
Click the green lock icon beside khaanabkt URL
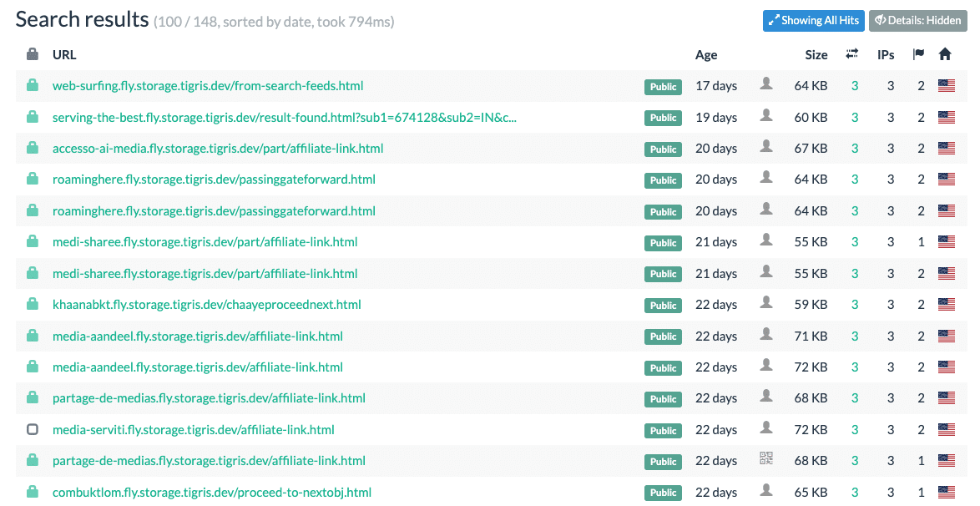pyautogui.click(x=33, y=304)
